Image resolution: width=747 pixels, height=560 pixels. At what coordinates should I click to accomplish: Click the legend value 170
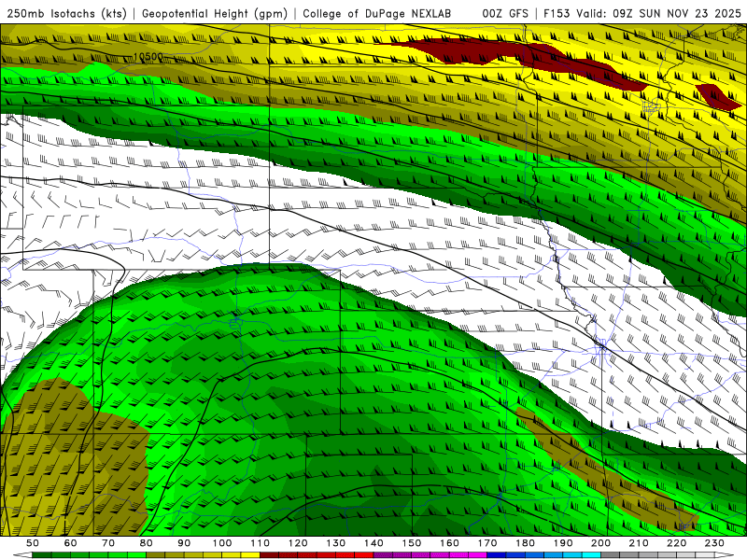487,543
